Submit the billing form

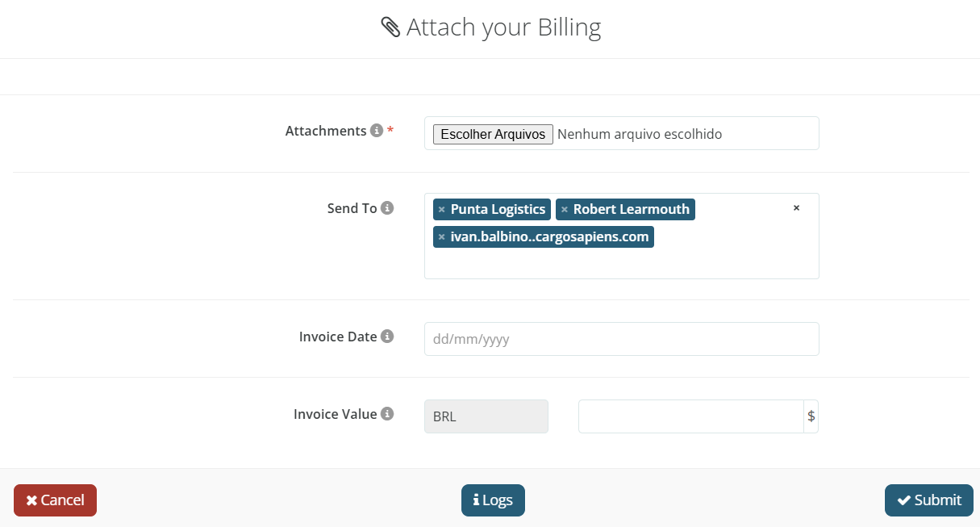[x=928, y=500]
